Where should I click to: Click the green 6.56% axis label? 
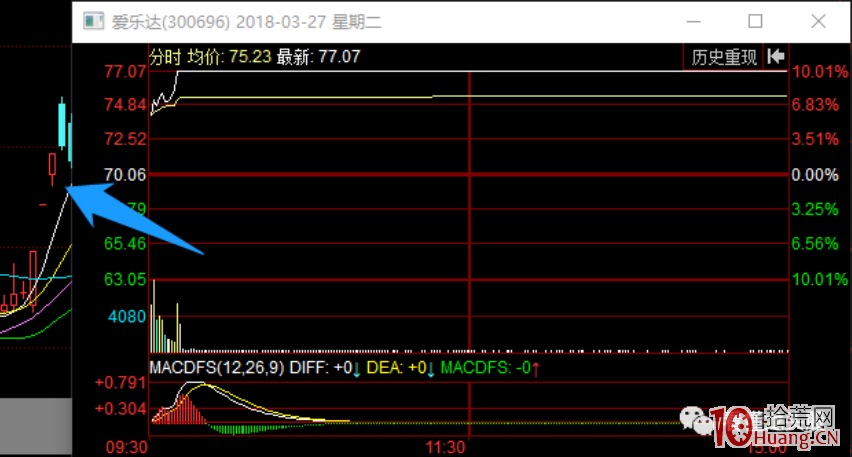tap(815, 243)
